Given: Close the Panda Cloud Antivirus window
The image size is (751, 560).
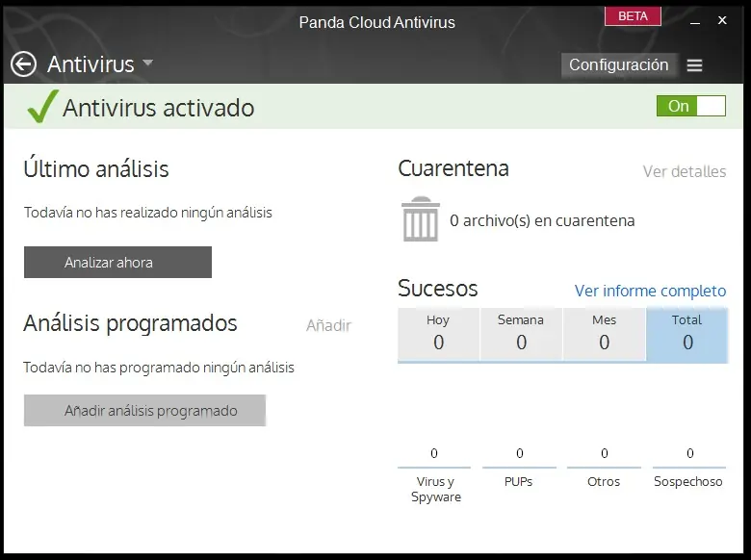Looking at the screenshot, I should (722, 20).
